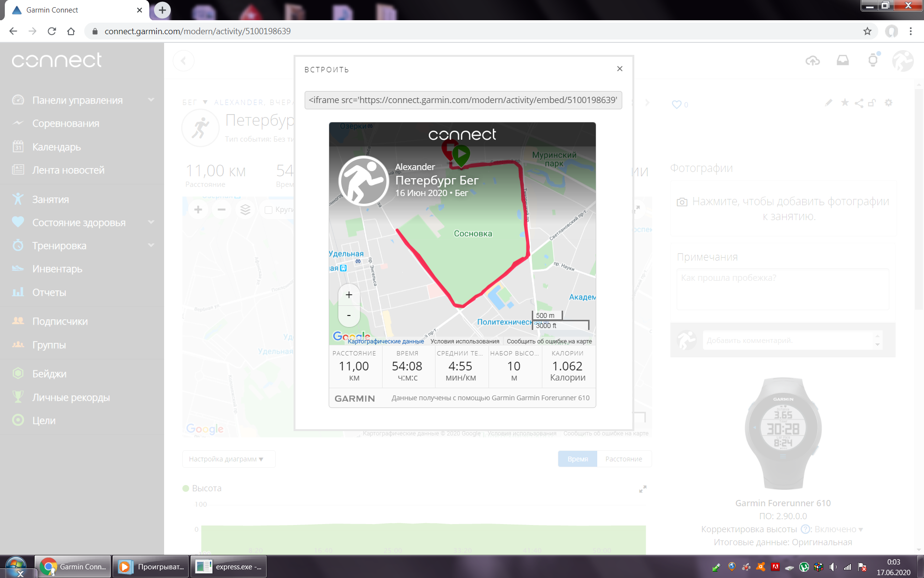Click the runner avatar in embed preview
The height and width of the screenshot is (578, 924).
364,181
